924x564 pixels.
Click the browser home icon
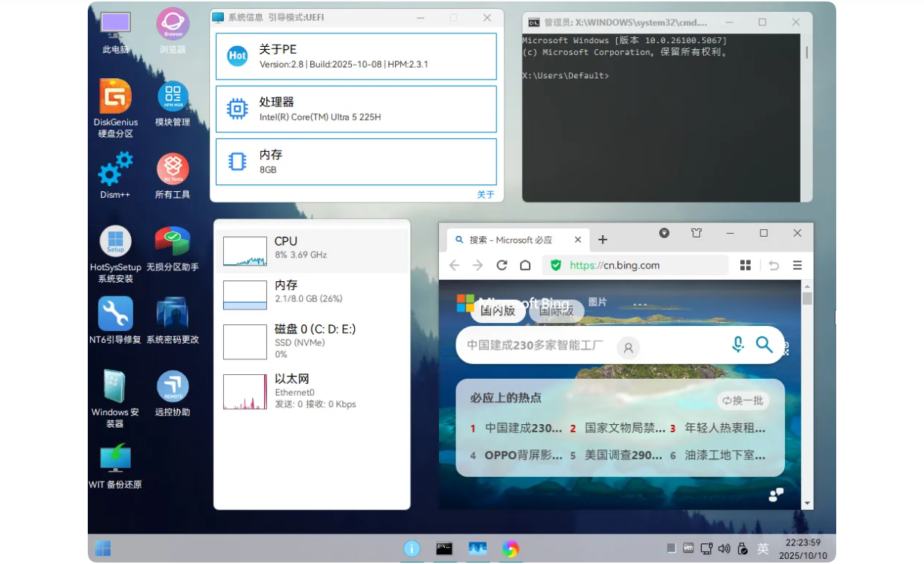coord(525,265)
